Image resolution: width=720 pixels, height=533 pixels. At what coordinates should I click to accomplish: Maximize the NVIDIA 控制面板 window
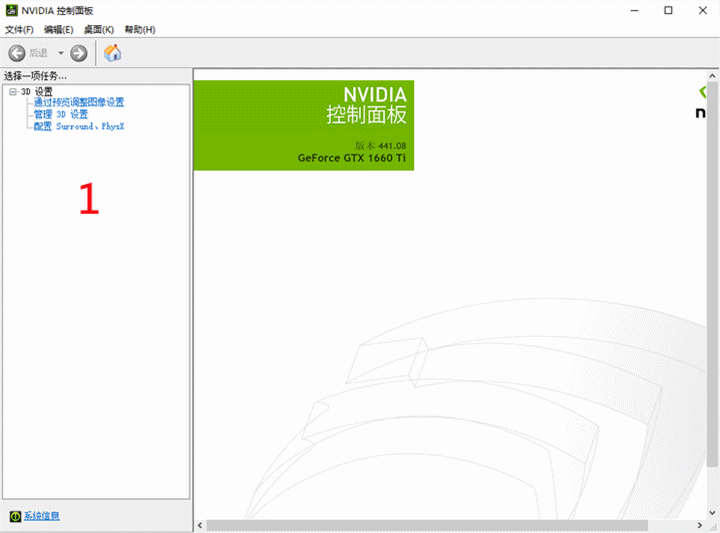(668, 10)
